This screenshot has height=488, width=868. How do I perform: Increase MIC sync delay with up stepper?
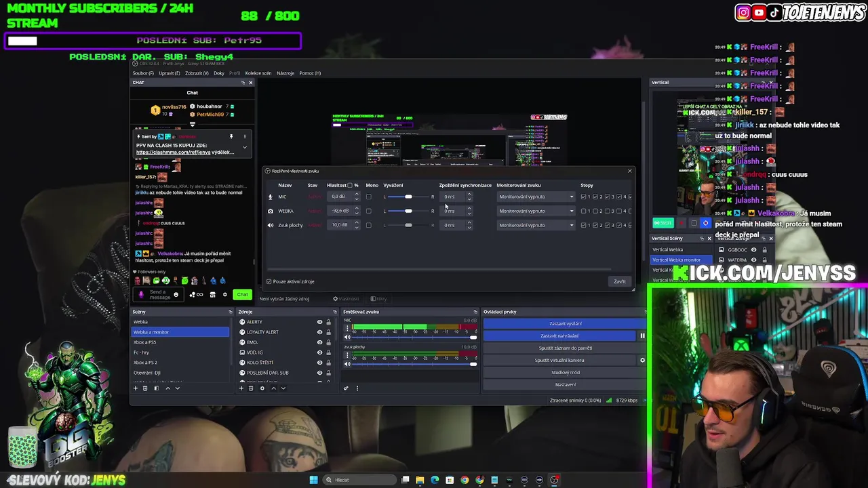[x=469, y=195]
